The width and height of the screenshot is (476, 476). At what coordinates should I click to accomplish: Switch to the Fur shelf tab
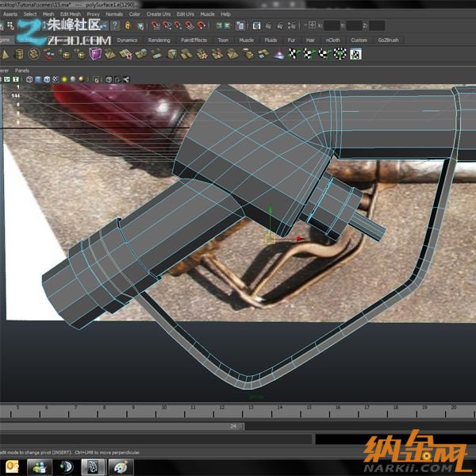291,40
